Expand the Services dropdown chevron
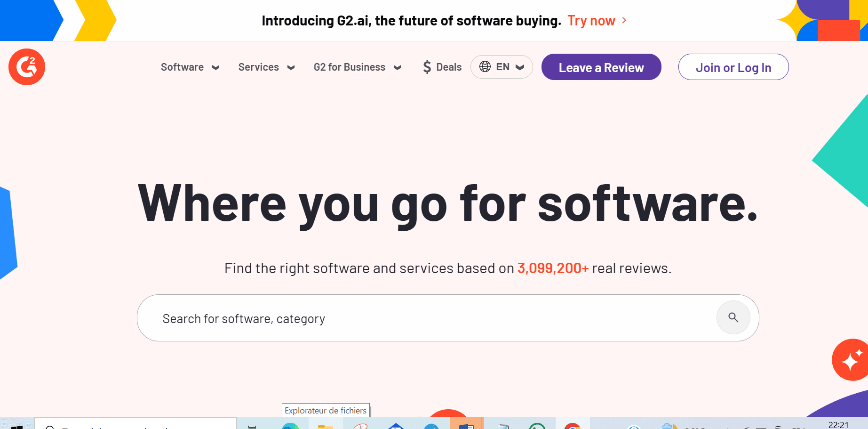Image resolution: width=868 pixels, height=429 pixels. point(291,67)
